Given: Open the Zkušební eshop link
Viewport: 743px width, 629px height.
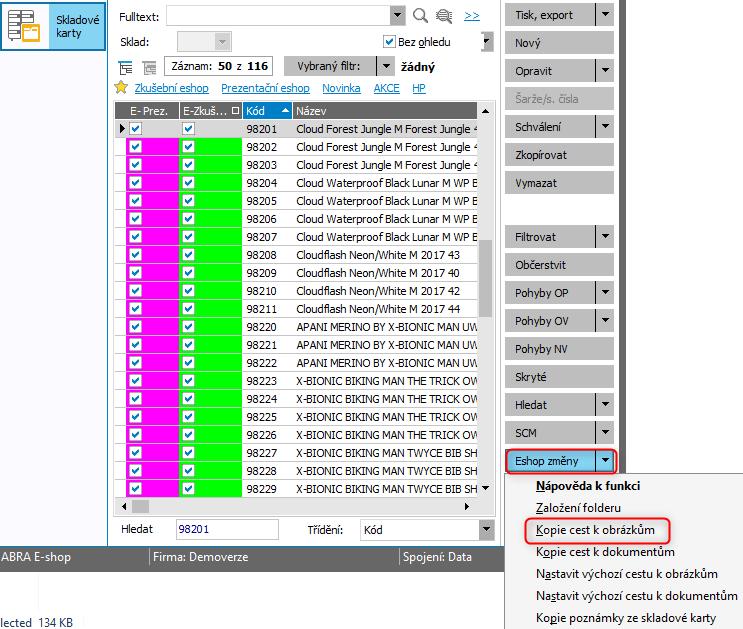Looking at the screenshot, I should tap(172, 88).
